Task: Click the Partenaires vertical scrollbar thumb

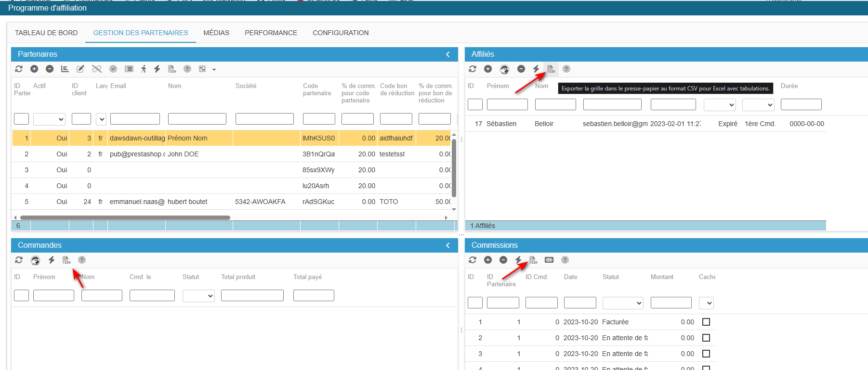Action: coord(454,167)
